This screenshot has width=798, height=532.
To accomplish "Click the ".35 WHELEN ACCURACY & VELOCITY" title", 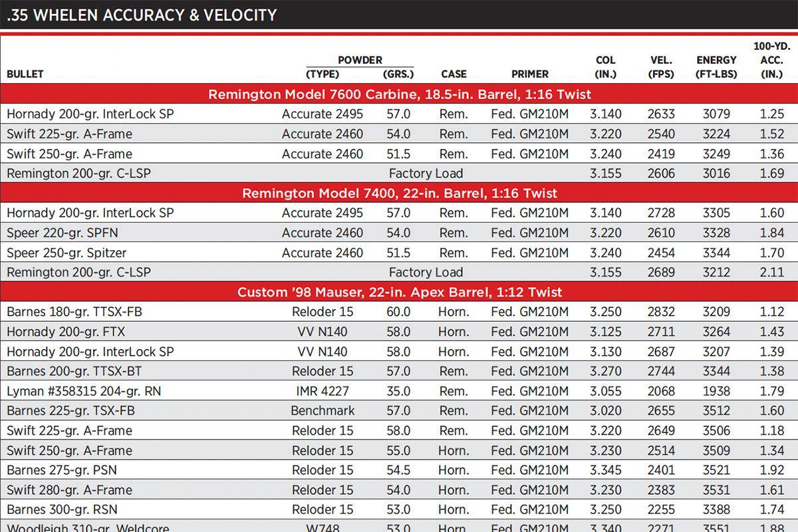I will (x=142, y=15).
